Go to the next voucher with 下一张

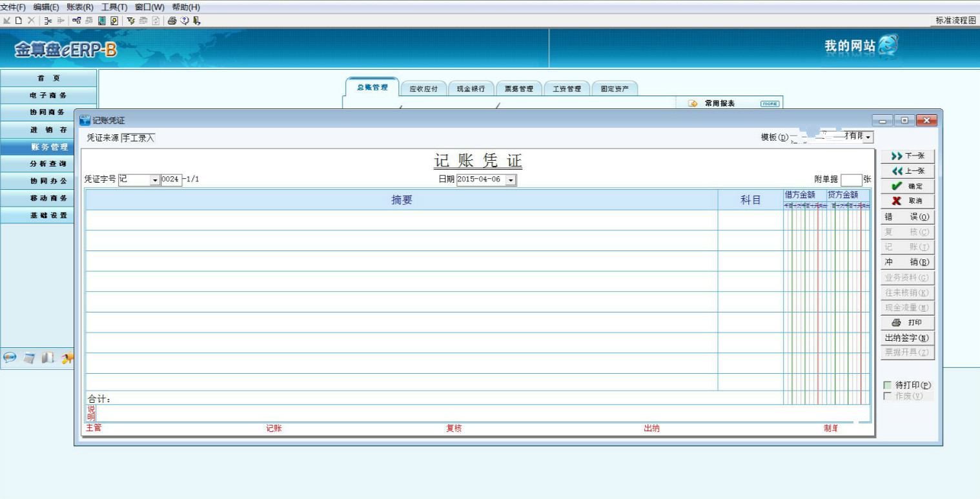click(x=908, y=156)
